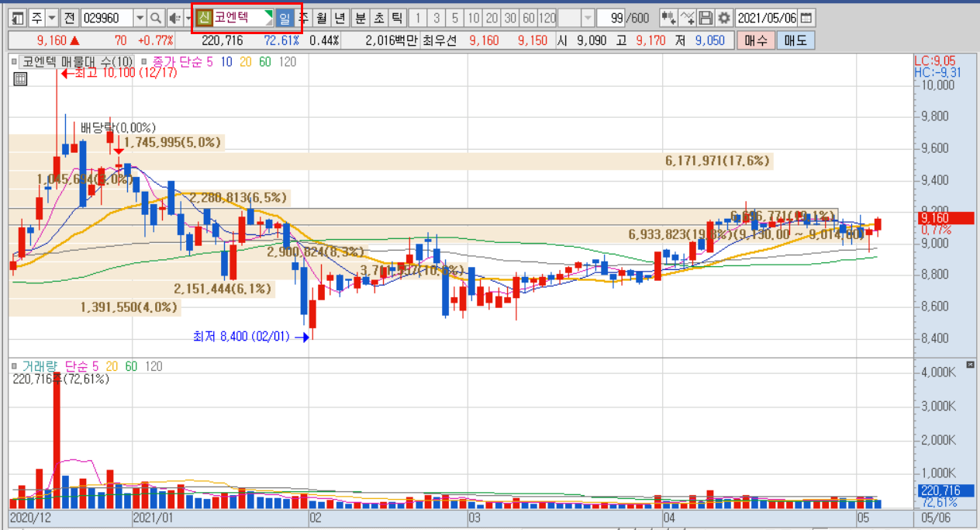
Task: Click the stock code input 029960
Action: (107, 18)
